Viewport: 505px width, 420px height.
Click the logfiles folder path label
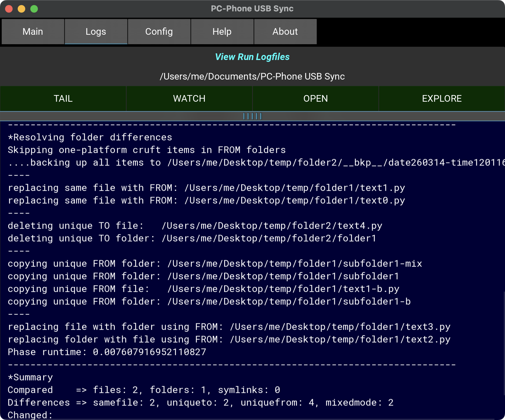click(x=252, y=76)
